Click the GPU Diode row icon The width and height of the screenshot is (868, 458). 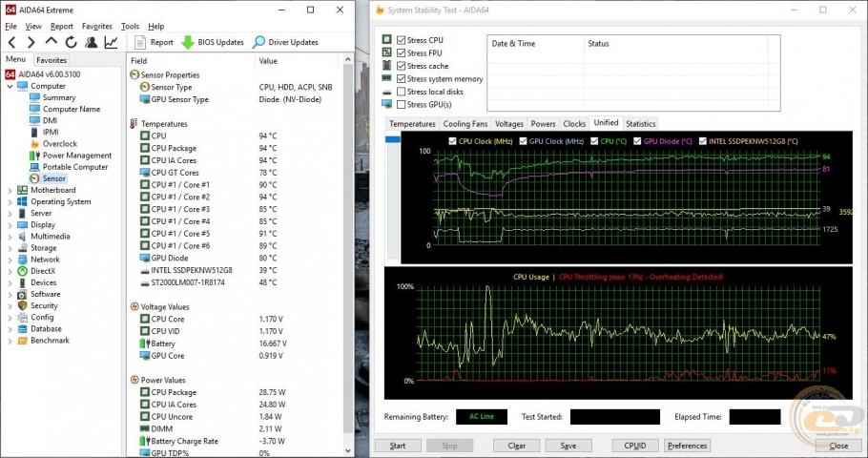[x=144, y=258]
